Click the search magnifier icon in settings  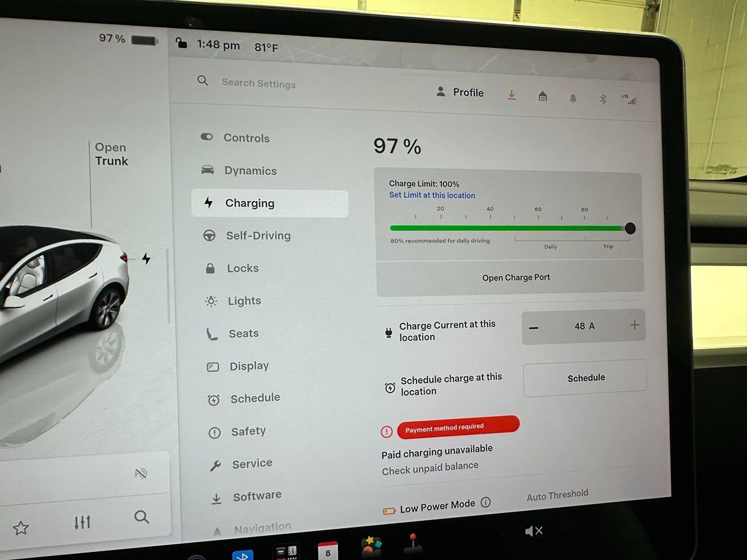tap(202, 80)
